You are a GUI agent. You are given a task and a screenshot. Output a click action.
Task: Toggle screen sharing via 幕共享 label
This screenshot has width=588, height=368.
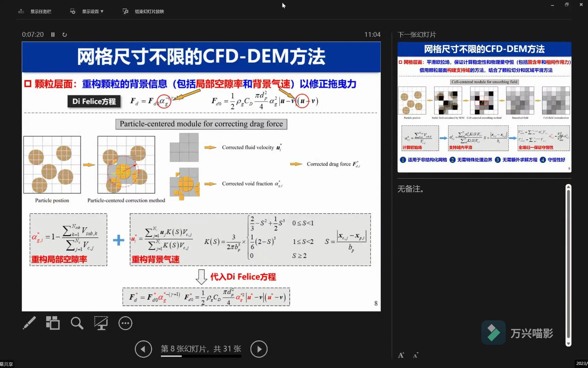click(x=7, y=364)
